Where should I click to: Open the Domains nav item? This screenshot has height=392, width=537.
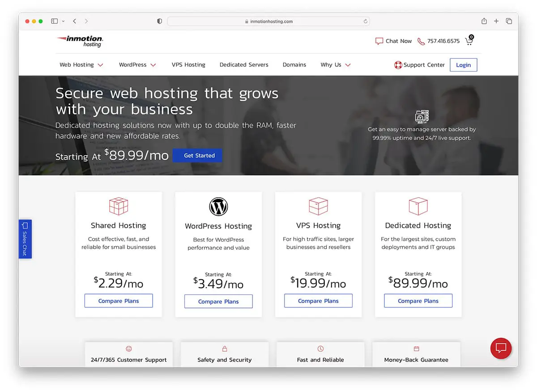(294, 65)
